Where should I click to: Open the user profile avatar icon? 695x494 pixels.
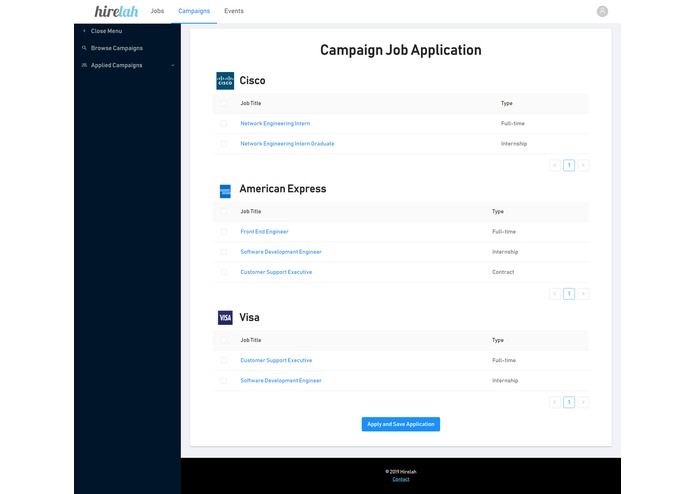tap(602, 11)
